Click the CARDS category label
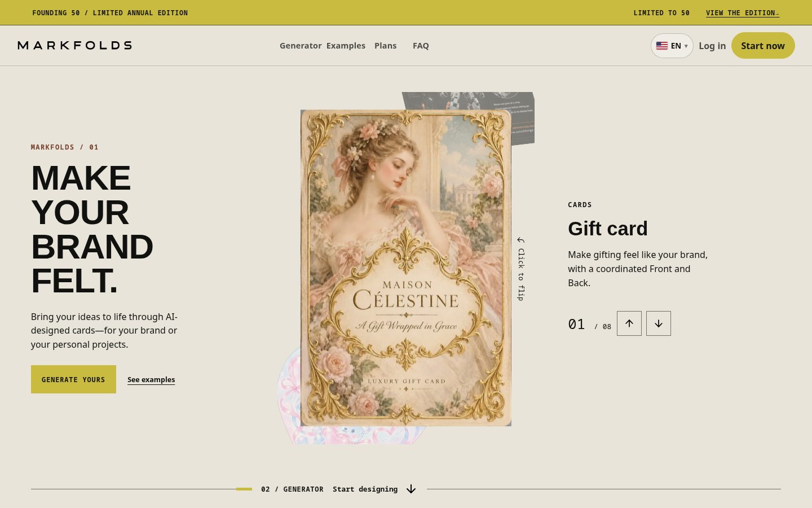This screenshot has height=508, width=812. coord(580,205)
